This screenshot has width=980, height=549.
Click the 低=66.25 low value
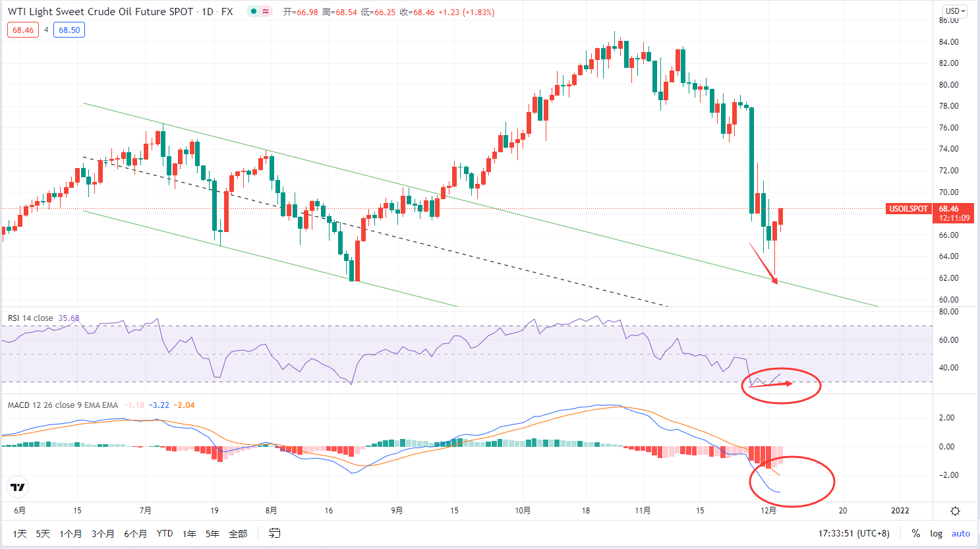click(378, 12)
